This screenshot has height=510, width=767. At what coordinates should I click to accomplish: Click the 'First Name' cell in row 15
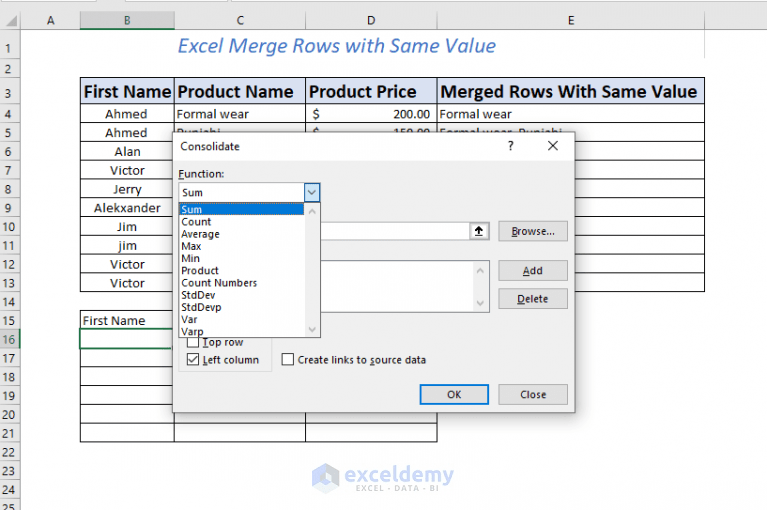click(127, 320)
